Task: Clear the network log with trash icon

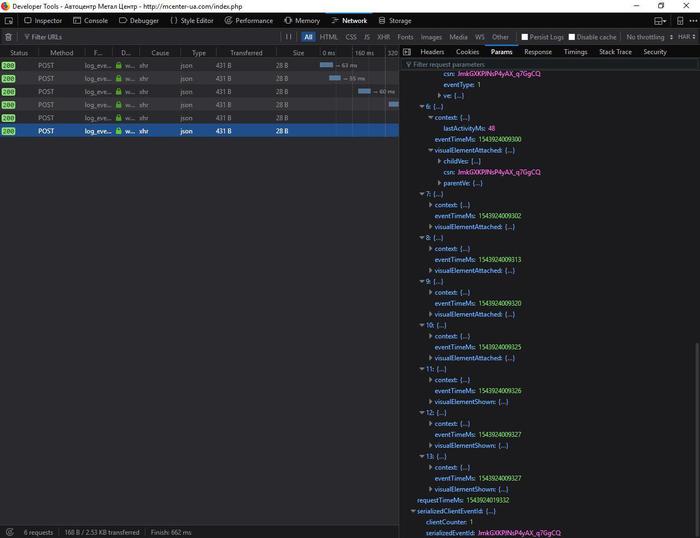Action: pos(9,37)
